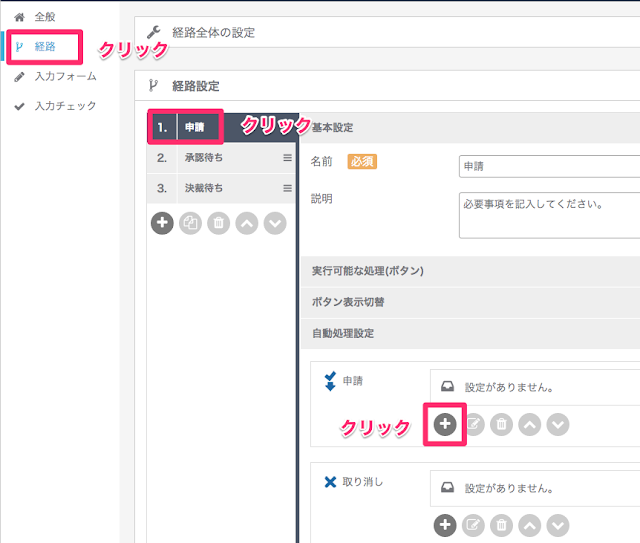Click the 名前 field label
Screen dimensions: 640x543
coord(322,162)
